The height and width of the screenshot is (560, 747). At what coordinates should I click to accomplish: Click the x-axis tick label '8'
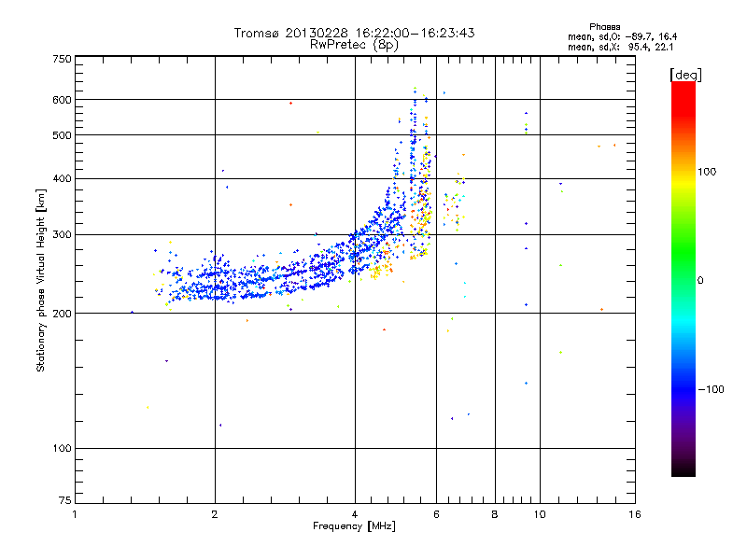(x=495, y=514)
